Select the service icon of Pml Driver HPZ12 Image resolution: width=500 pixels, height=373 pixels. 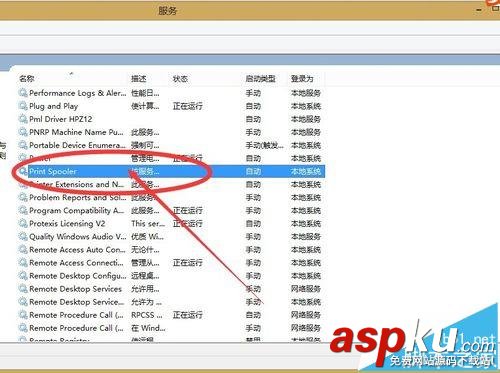(23, 119)
